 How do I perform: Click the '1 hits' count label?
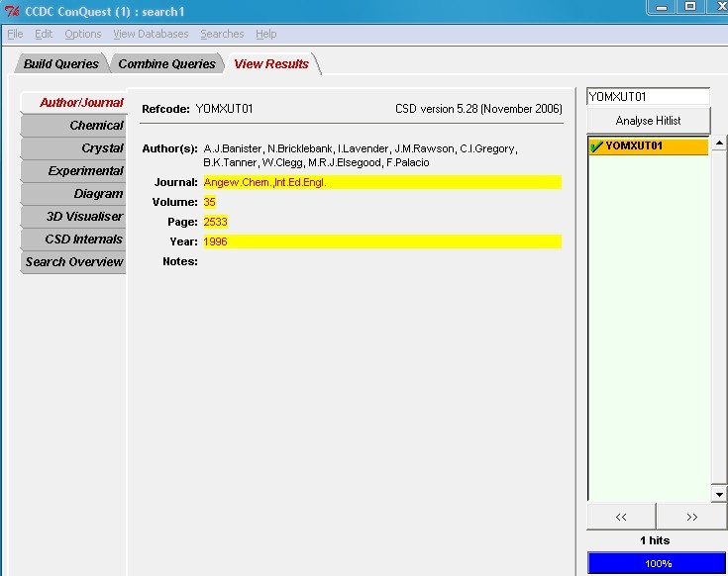[x=655, y=540]
